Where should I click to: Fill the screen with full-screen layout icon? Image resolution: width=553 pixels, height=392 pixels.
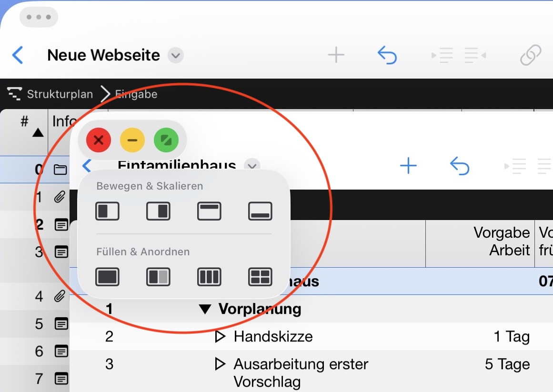pyautogui.click(x=107, y=277)
